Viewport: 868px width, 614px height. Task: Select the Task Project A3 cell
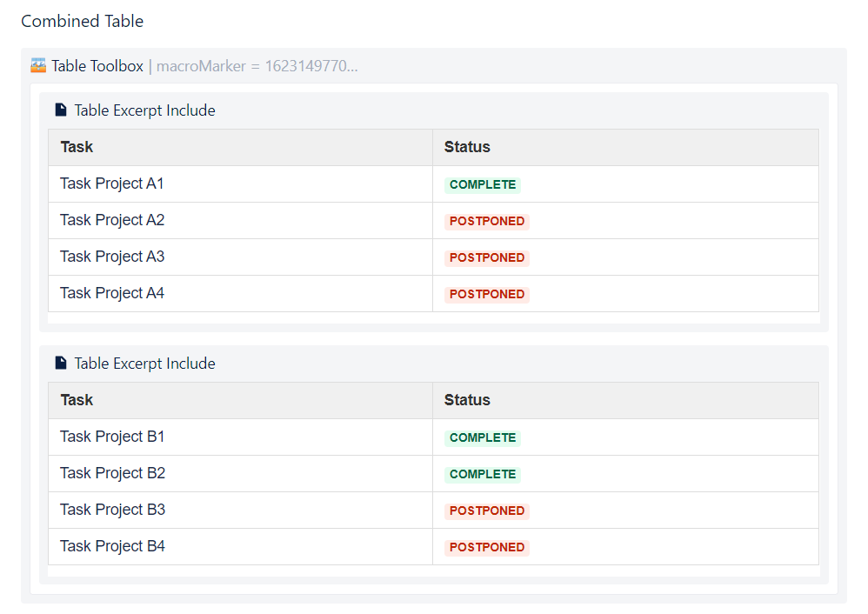(x=240, y=257)
